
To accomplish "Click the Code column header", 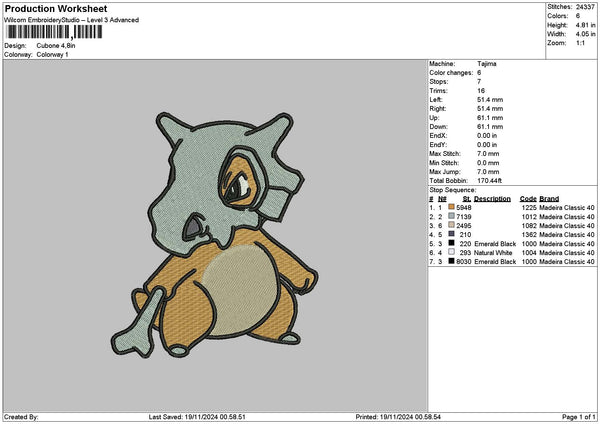I will click(528, 198).
